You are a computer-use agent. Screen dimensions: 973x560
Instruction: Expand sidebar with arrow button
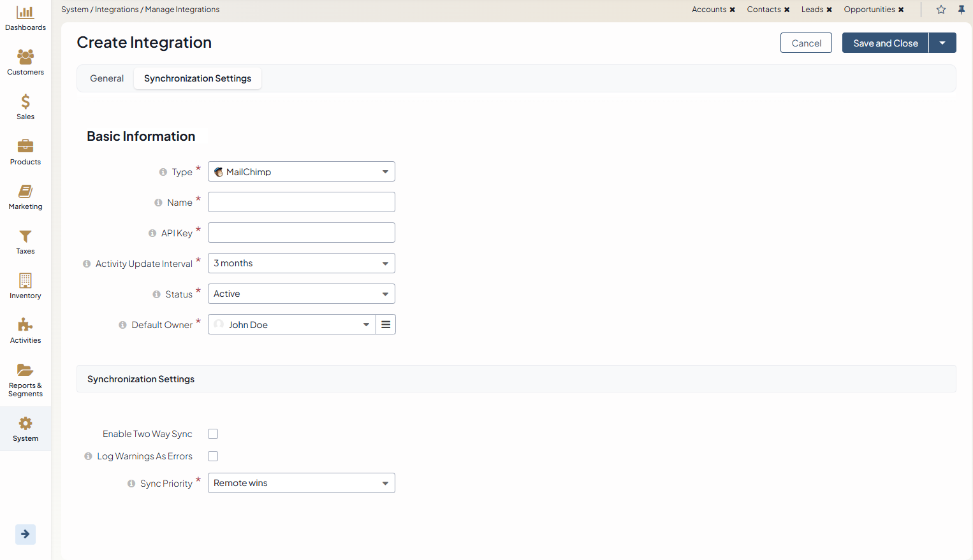coord(26,534)
